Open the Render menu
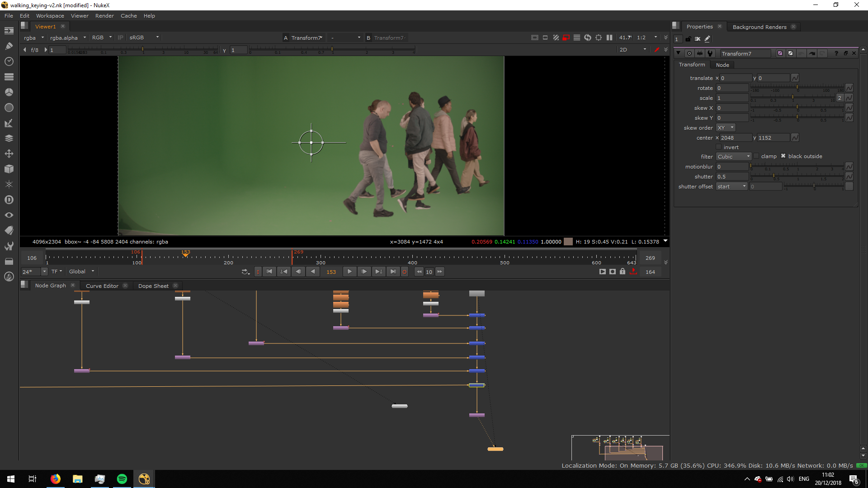868x488 pixels. click(x=104, y=16)
